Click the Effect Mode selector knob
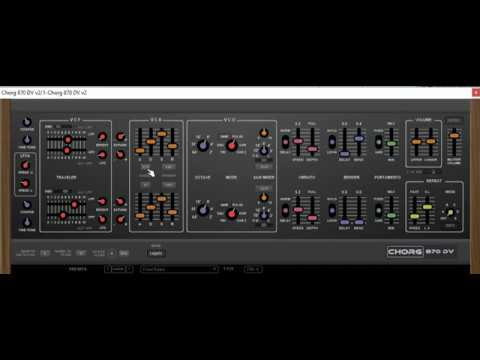Screen dimensions: 480x360 tap(450, 212)
